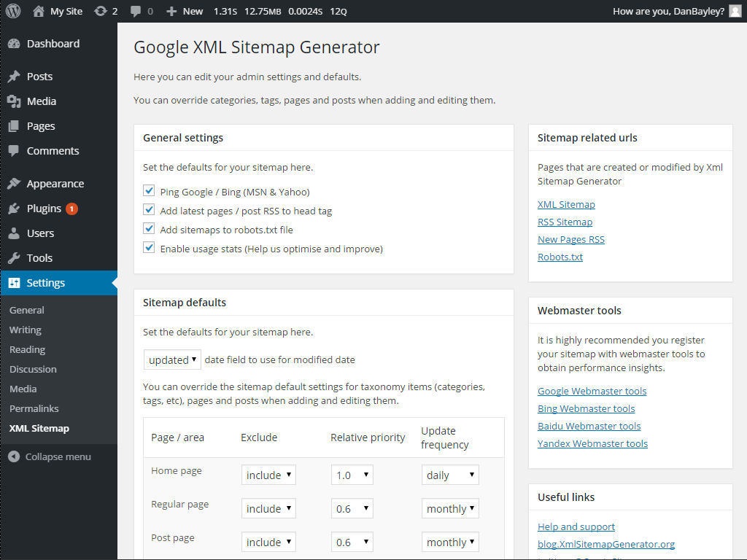Collapse the admin sidebar menu
Viewport: 747px width, 560px height.
click(x=50, y=456)
